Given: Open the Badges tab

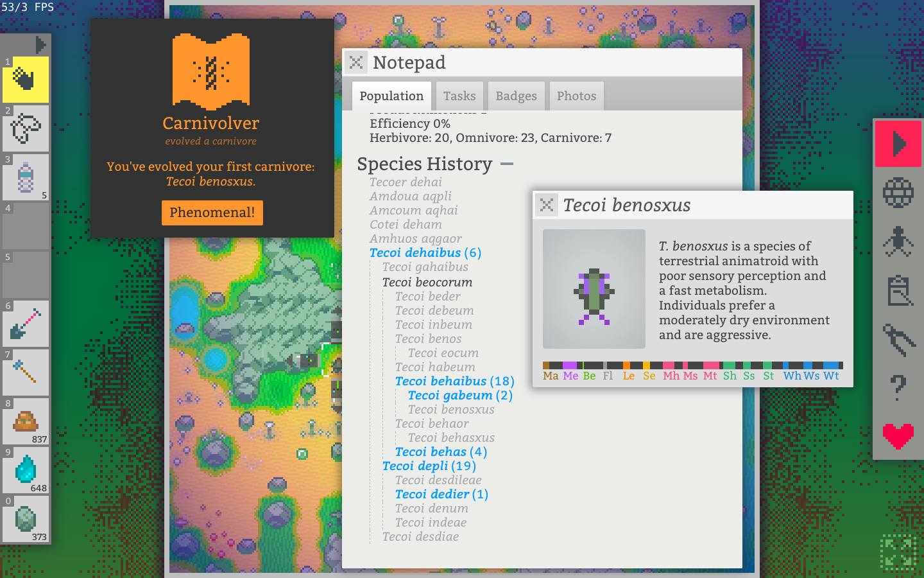Looking at the screenshot, I should point(516,96).
